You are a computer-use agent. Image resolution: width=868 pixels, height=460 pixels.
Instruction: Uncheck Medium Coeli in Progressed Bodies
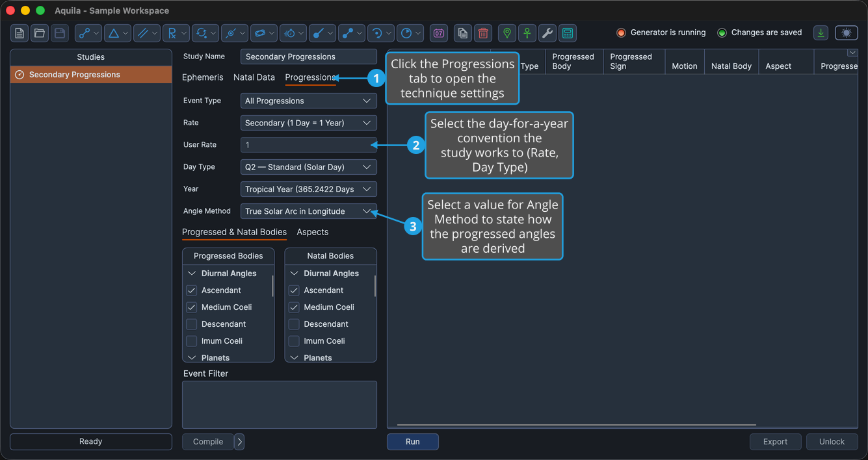192,307
